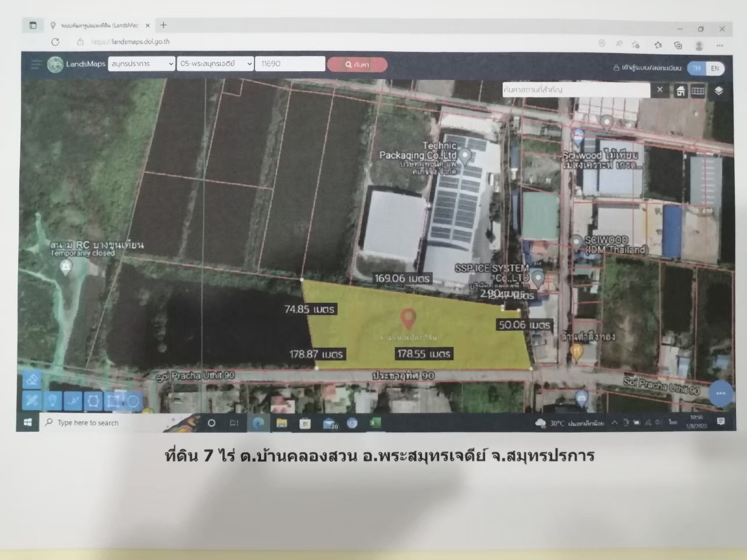747x560 pixels.
Task: Click the 169.06 เมตร boundary label
Action: coord(402,278)
